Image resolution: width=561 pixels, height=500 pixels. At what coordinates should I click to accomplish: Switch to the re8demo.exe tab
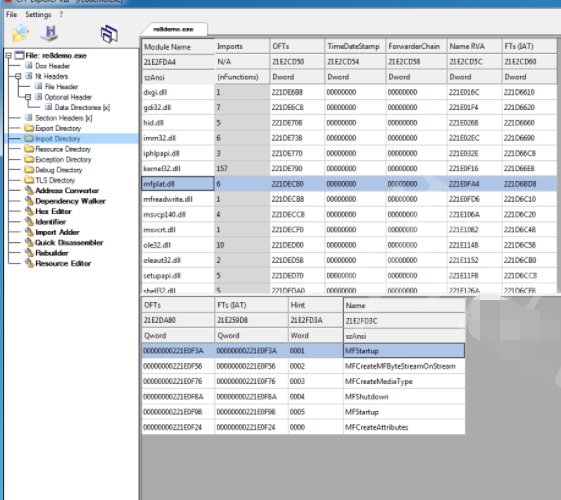pos(174,29)
